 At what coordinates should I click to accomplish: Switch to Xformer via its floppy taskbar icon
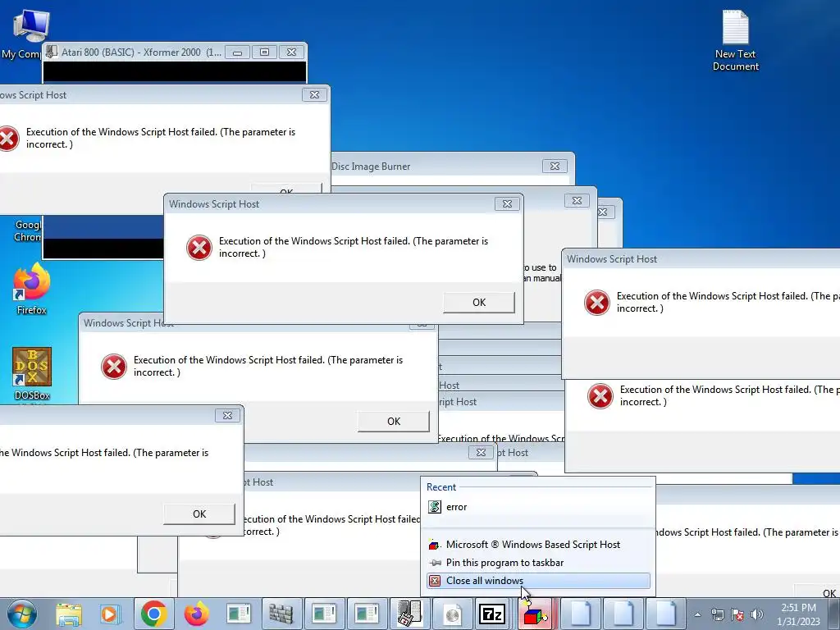coord(409,614)
